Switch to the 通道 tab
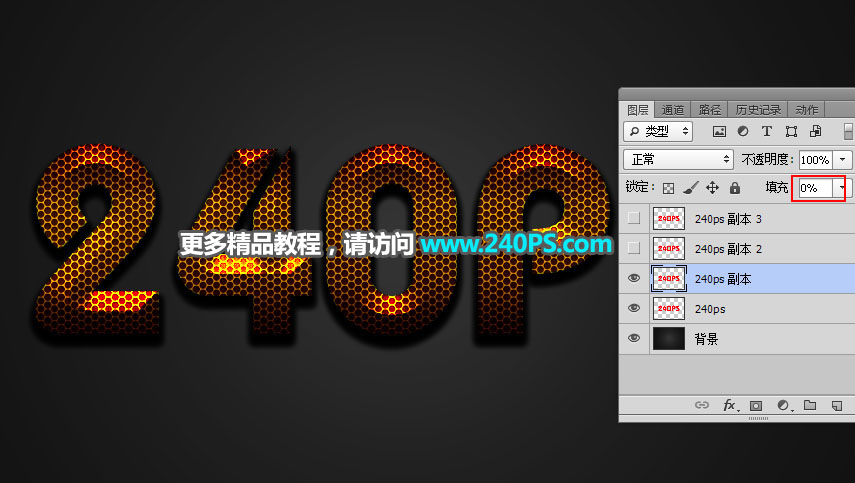This screenshot has height=483, width=855. click(672, 110)
